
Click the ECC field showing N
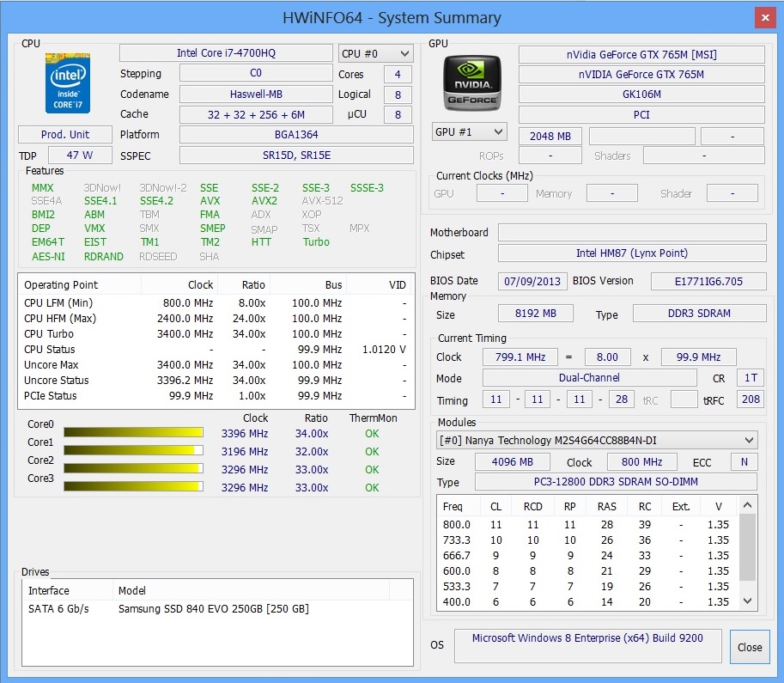tap(744, 462)
